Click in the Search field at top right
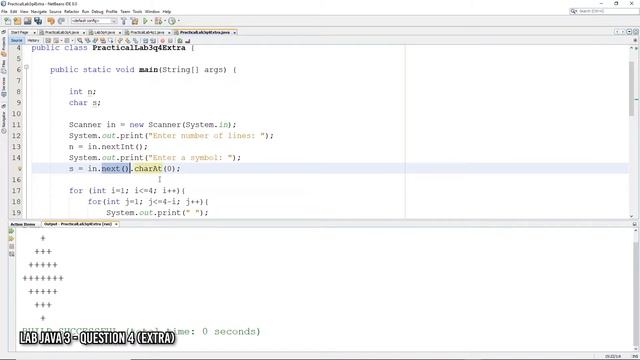Viewport: 640px width, 360px height. pos(607,11)
